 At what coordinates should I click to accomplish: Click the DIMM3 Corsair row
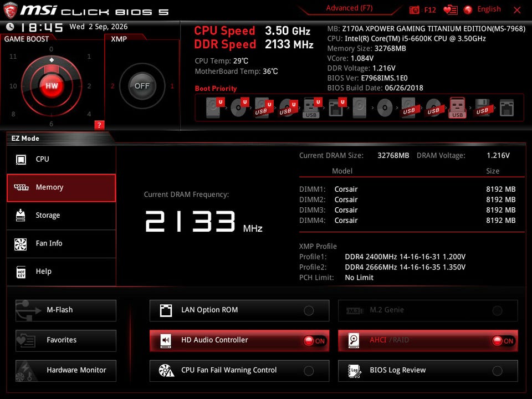407,210
